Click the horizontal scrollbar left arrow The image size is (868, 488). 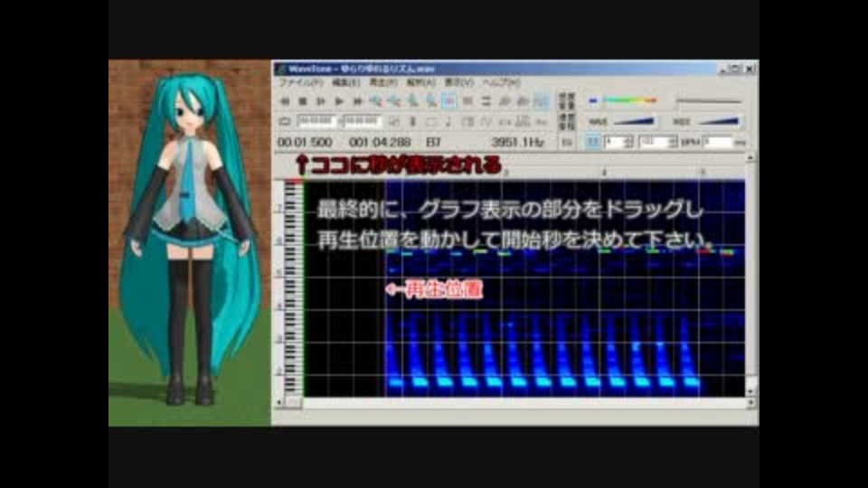[278, 403]
